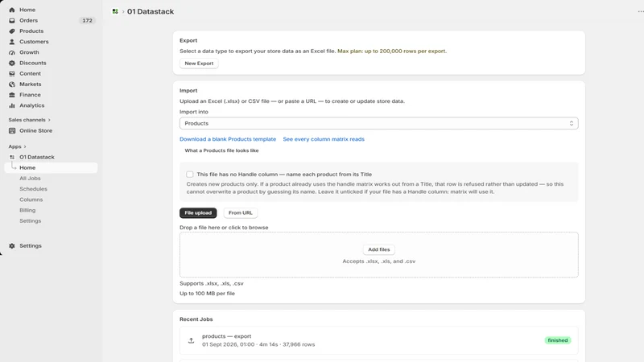The height and width of the screenshot is (362, 644).
Task: Tick the no Handle column checkbox
Action: click(x=189, y=175)
